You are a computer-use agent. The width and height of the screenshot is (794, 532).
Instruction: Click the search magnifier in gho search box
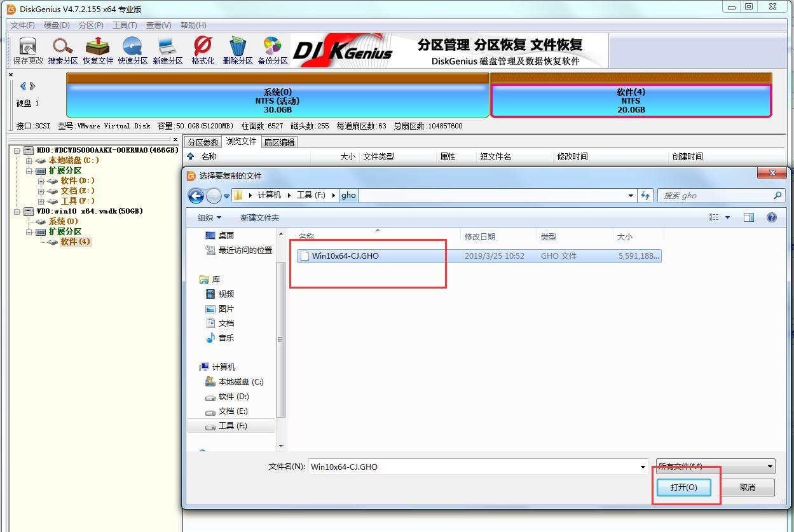(777, 196)
